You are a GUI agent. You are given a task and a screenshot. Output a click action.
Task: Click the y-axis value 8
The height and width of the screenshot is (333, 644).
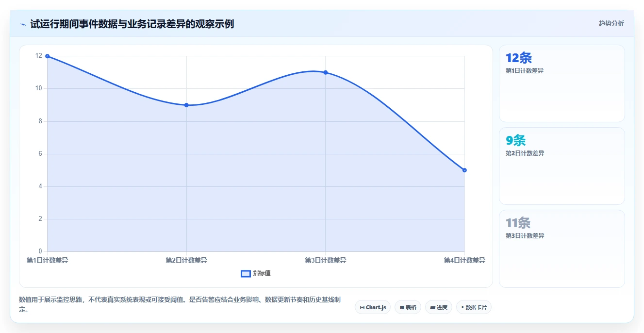point(40,121)
